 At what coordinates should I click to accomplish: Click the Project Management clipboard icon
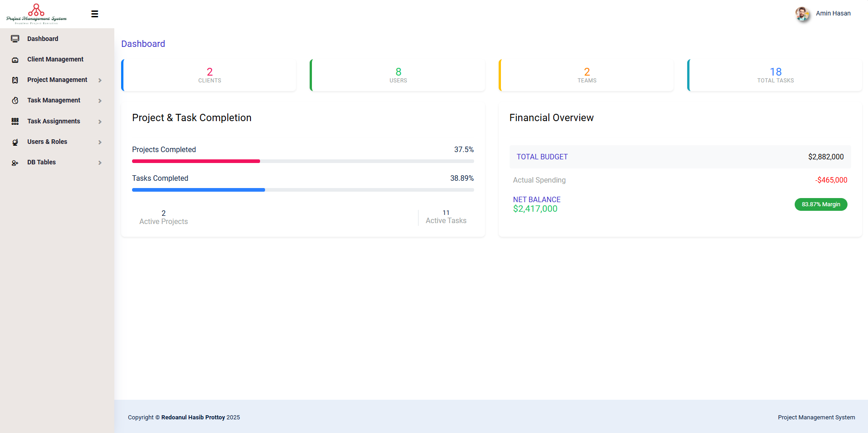[x=15, y=80]
